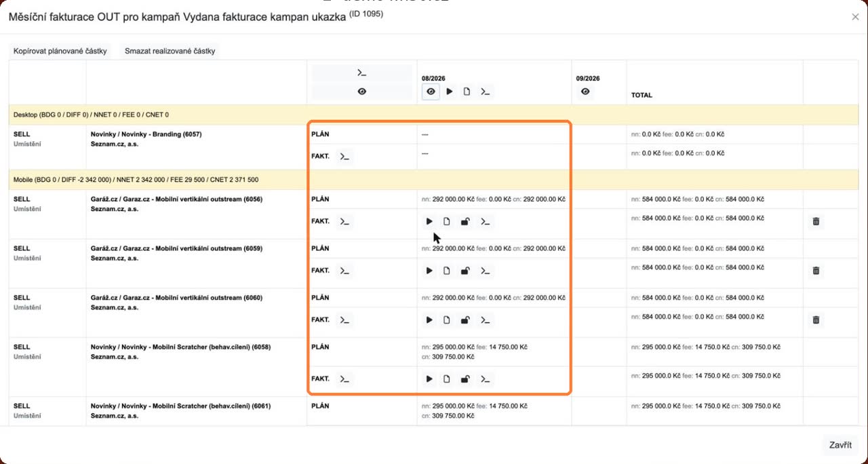Select the Mobile group header row

point(434,180)
